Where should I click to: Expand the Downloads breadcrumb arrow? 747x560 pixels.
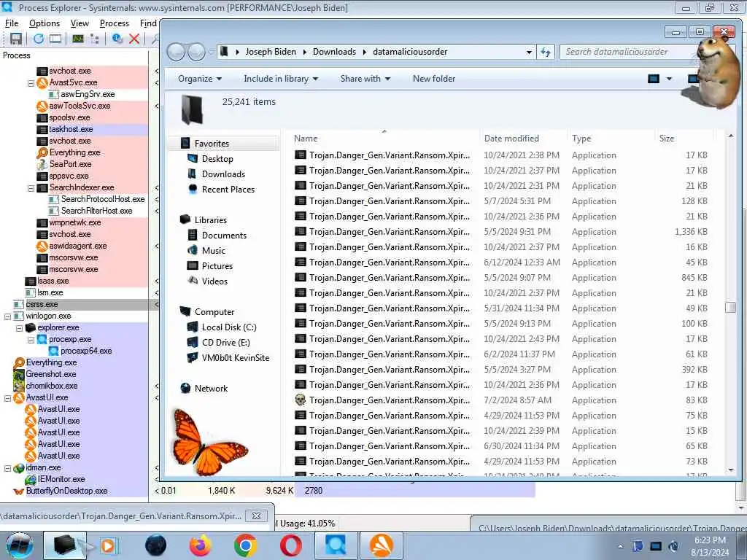365,52
